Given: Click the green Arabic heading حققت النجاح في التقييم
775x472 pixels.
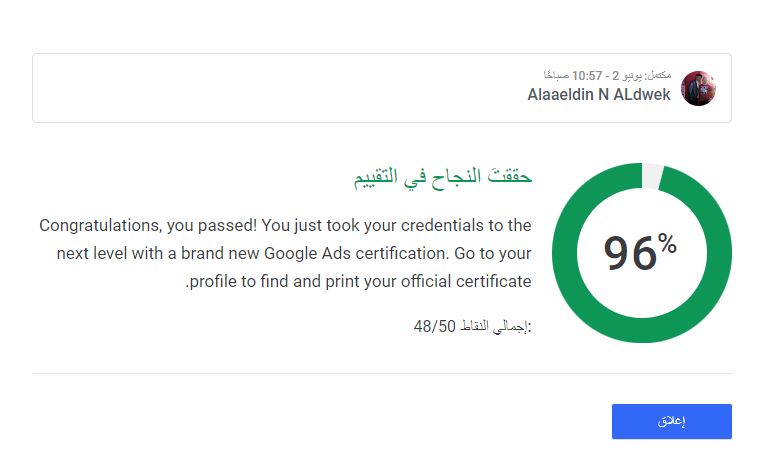Looking at the screenshot, I should coord(442,176).
